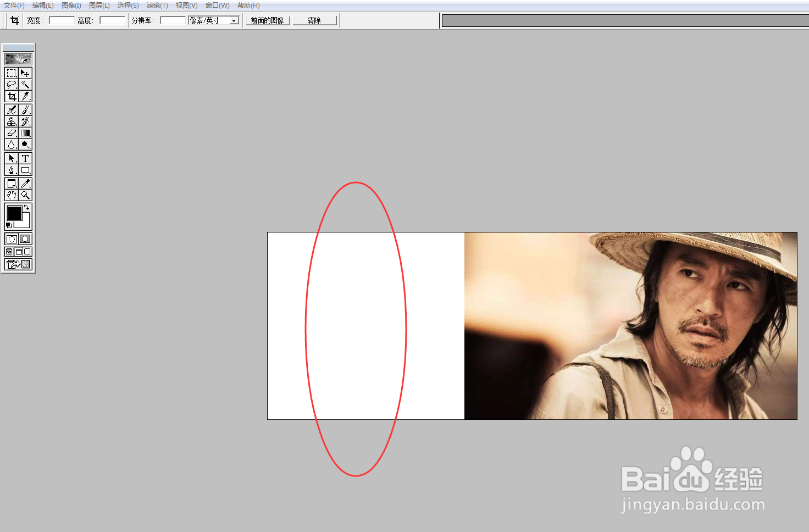Focus the 高度 height input field
This screenshot has width=809, height=532.
pos(112,20)
